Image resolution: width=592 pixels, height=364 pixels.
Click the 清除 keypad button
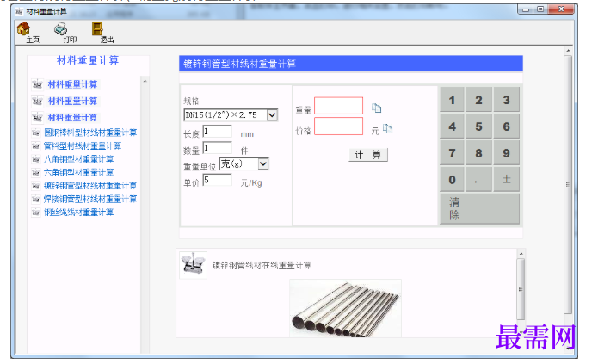[479, 208]
